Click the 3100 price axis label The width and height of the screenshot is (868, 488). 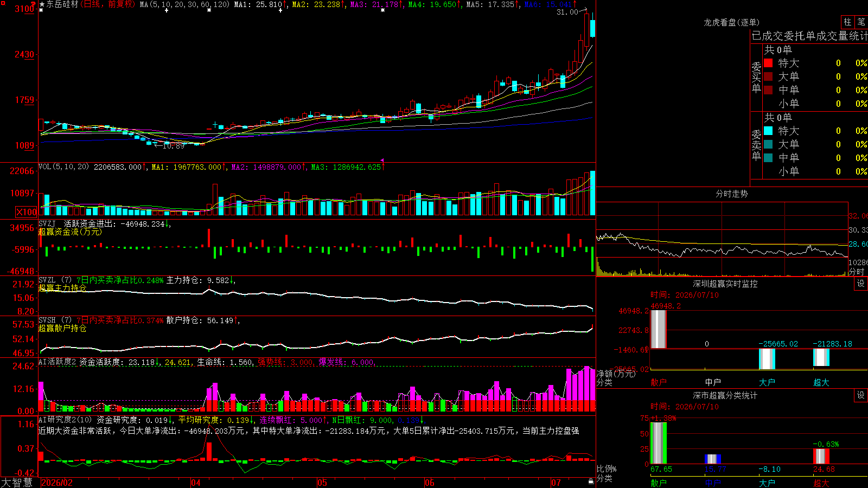pyautogui.click(x=24, y=9)
